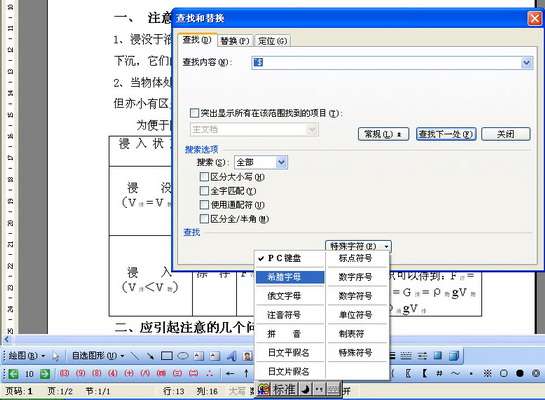Choose the Rectangle shape tool
Screen dimensions: 545x400
(167, 356)
